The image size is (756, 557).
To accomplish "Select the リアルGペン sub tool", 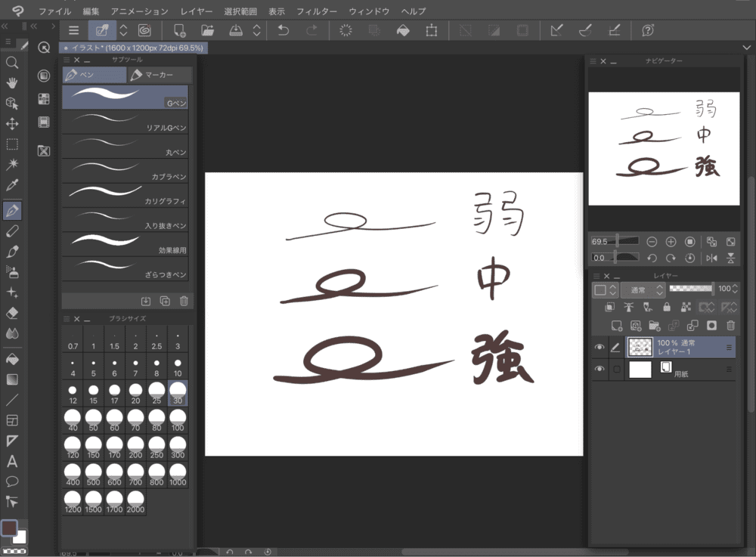I will (x=125, y=122).
